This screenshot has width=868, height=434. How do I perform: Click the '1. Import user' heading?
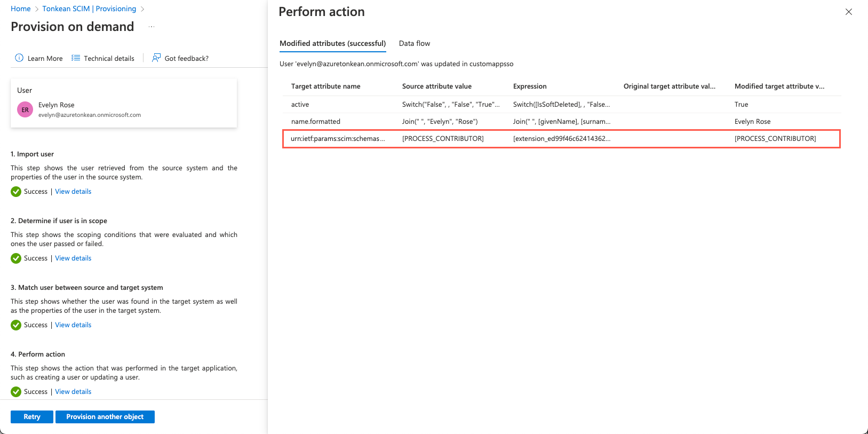click(x=32, y=154)
